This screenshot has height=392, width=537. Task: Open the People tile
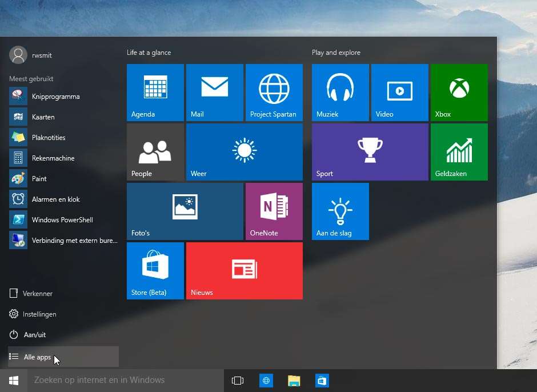(x=155, y=152)
